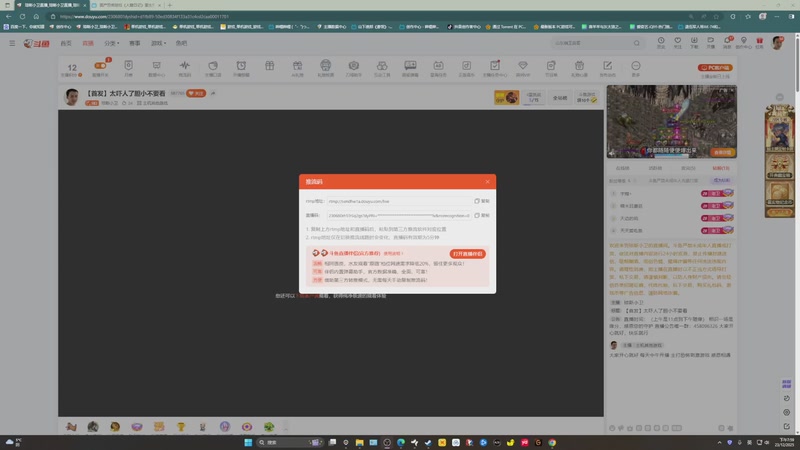Click the Douyu logo
800x450 pixels.
click(x=36, y=43)
